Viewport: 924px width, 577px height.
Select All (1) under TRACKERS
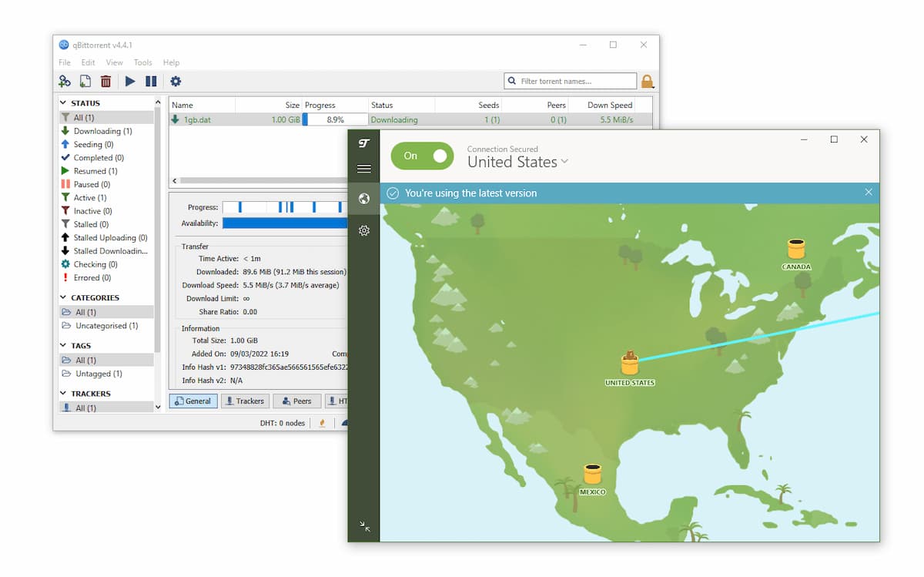pos(106,408)
